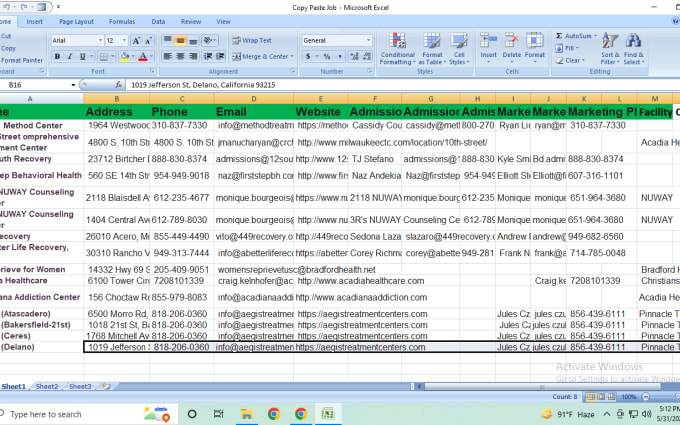Click the Insert Worksheet icon
The height and width of the screenshot is (425, 680).
pyautogui.click(x=106, y=386)
